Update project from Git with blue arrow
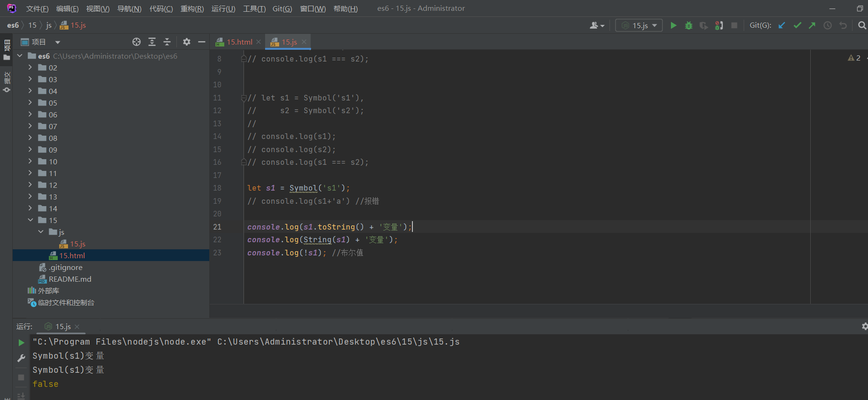Image resolution: width=868 pixels, height=400 pixels. click(x=782, y=25)
